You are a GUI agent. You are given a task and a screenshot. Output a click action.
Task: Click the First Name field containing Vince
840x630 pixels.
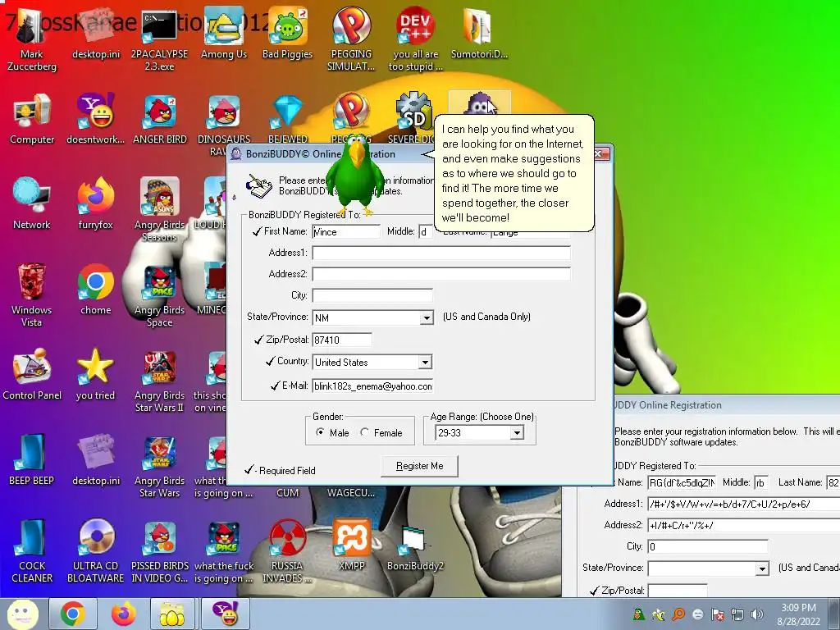(x=346, y=231)
